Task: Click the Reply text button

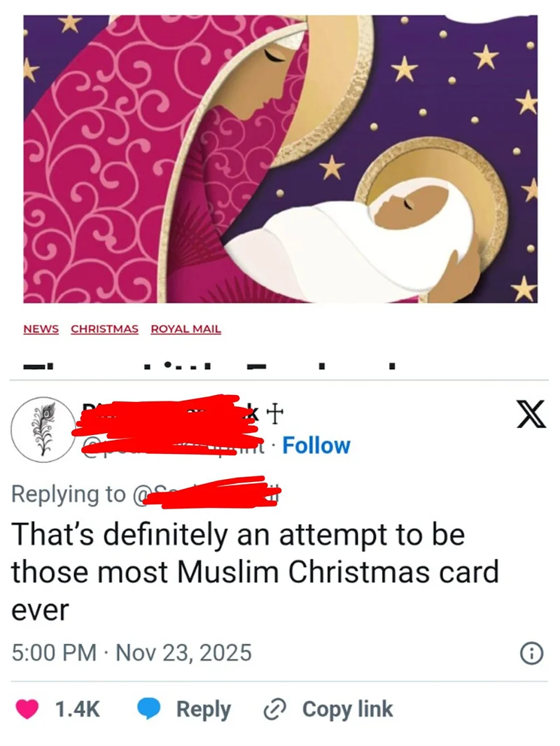Action: [x=204, y=709]
